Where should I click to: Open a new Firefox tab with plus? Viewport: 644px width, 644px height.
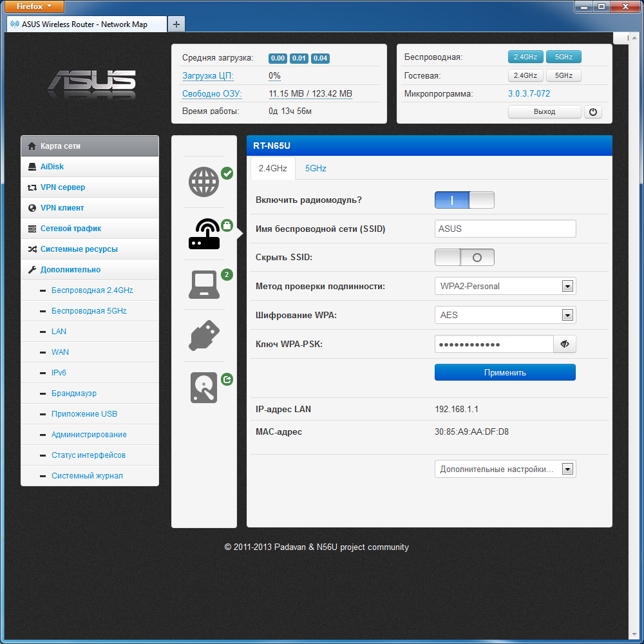(176, 24)
